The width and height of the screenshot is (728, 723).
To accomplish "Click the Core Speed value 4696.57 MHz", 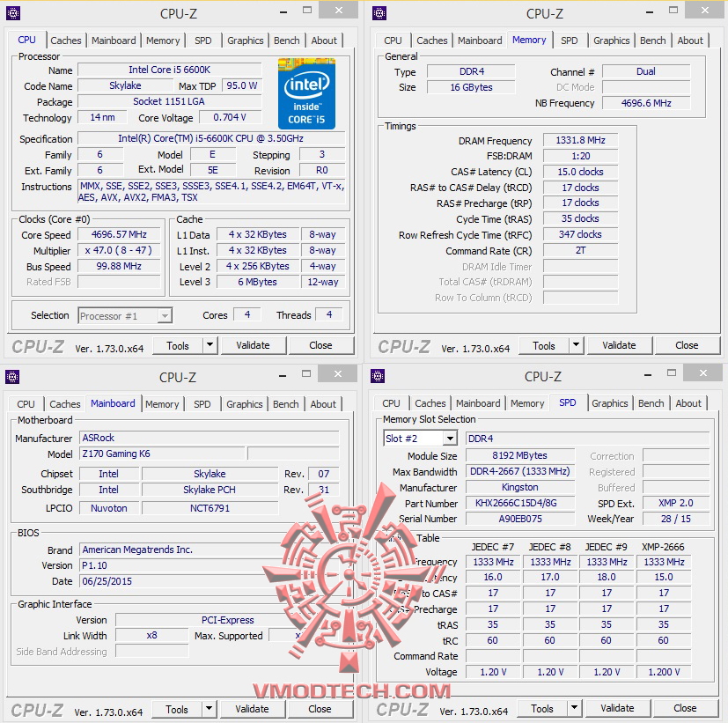I will [119, 234].
